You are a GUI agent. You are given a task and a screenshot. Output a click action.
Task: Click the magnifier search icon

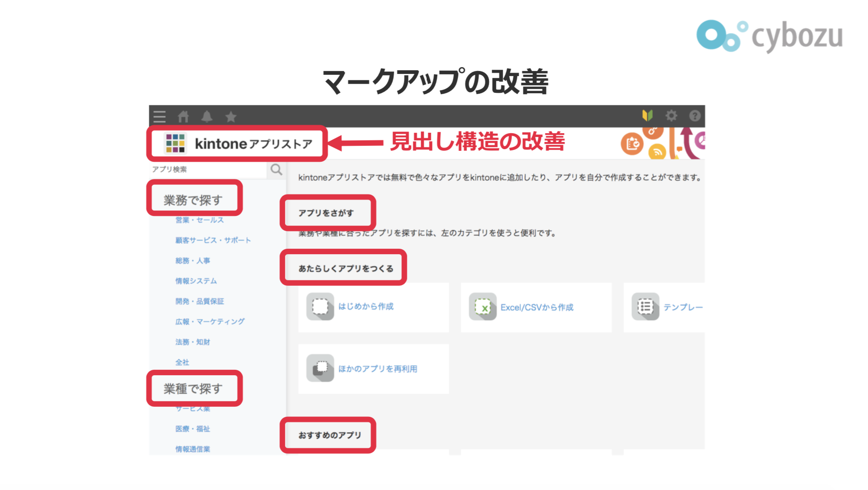(x=276, y=169)
